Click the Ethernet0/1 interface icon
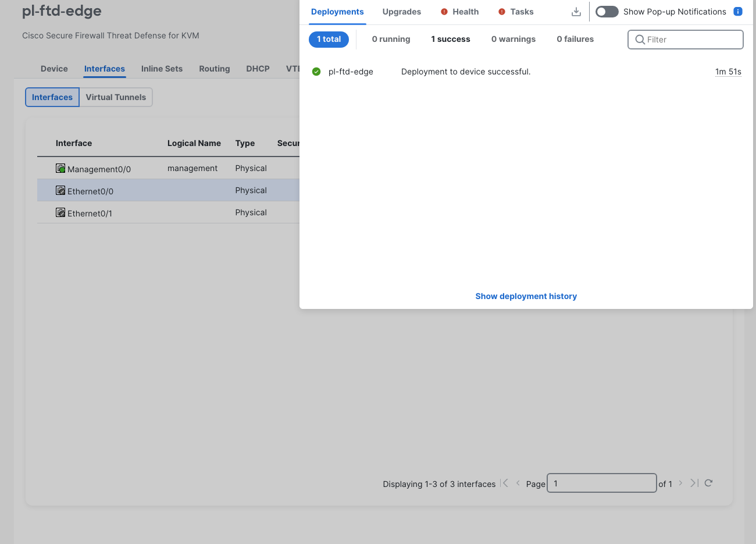Screen dimensions: 756x544 pyautogui.click(x=60, y=212)
